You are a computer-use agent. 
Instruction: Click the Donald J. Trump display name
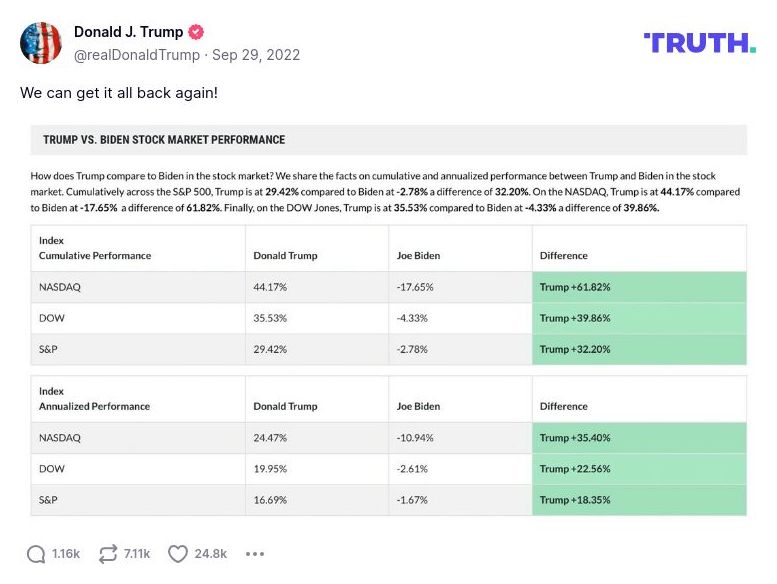(128, 32)
